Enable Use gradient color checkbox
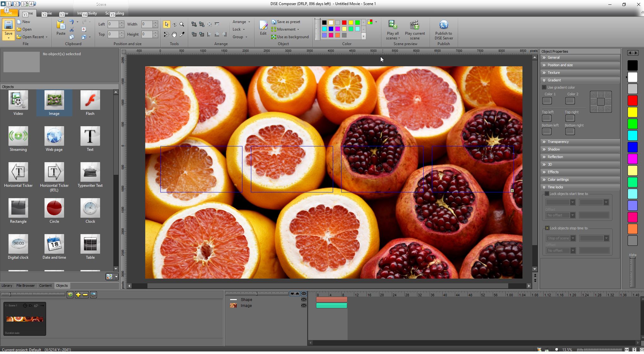Screen dimensions: 644x354 click(544, 87)
